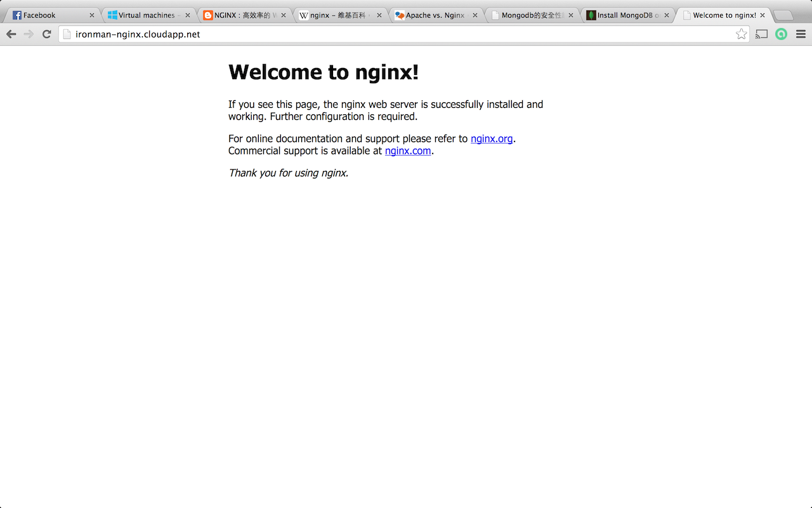Close the Mongodb的安全性 tab

coord(570,15)
